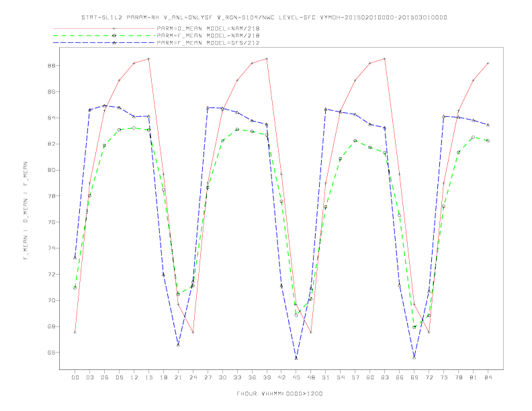Click the x-axis forecast hour label 72
This screenshot has height=411, width=532.
[x=429, y=377]
